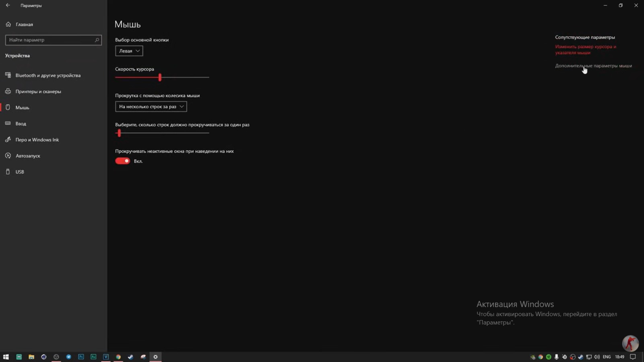Disable scrolling inactive windows on hover toggle
The height and width of the screenshot is (362, 644).
click(123, 161)
